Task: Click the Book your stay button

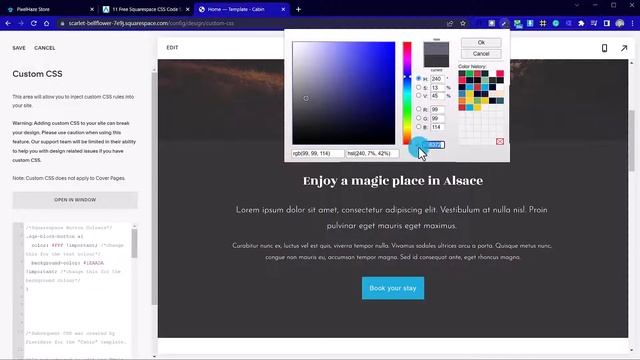Action: pos(393,288)
